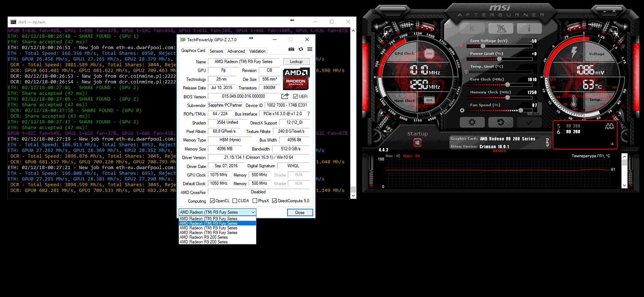The image size is (644, 297).
Task: Click the vertical GPU selector label in Afterburner
Action: (x=547, y=142)
